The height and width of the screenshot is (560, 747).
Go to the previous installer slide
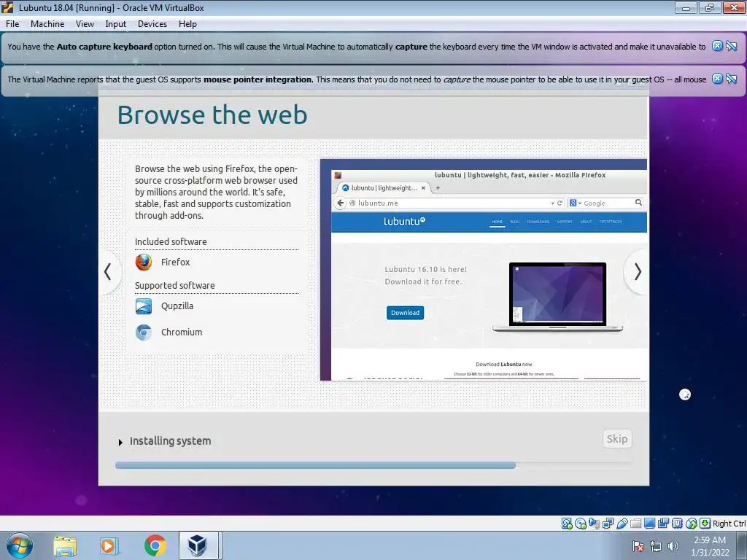point(108,272)
